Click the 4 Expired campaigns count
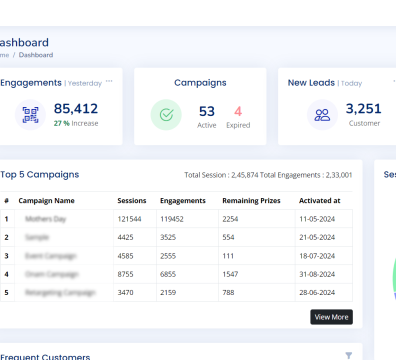Viewport: 396px width, 360px height. click(238, 111)
